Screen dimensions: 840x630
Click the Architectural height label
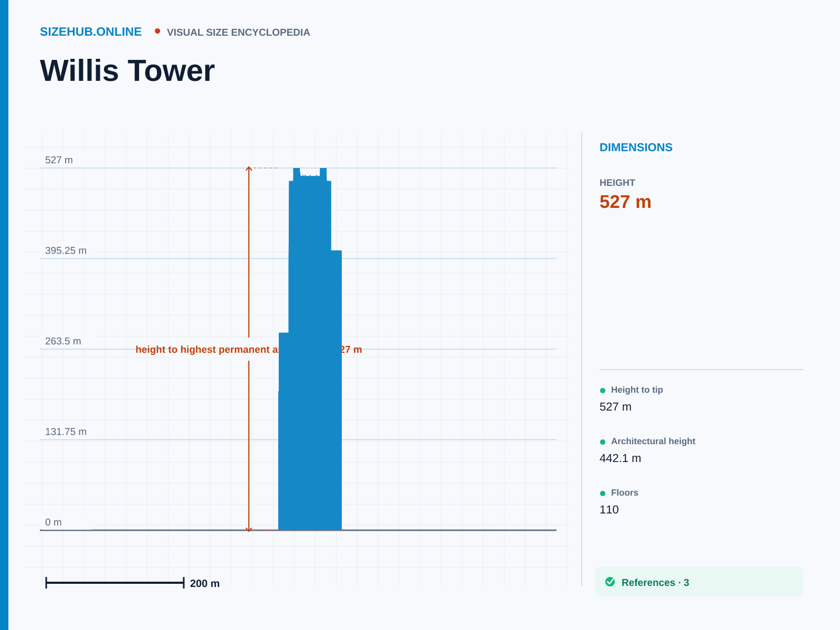click(653, 441)
